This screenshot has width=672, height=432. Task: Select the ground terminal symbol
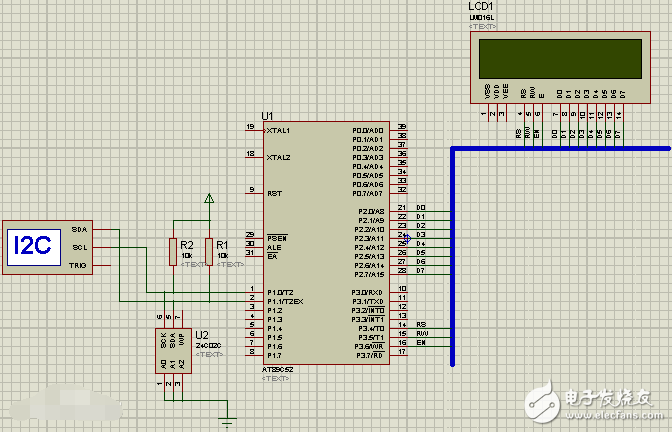coord(229,421)
